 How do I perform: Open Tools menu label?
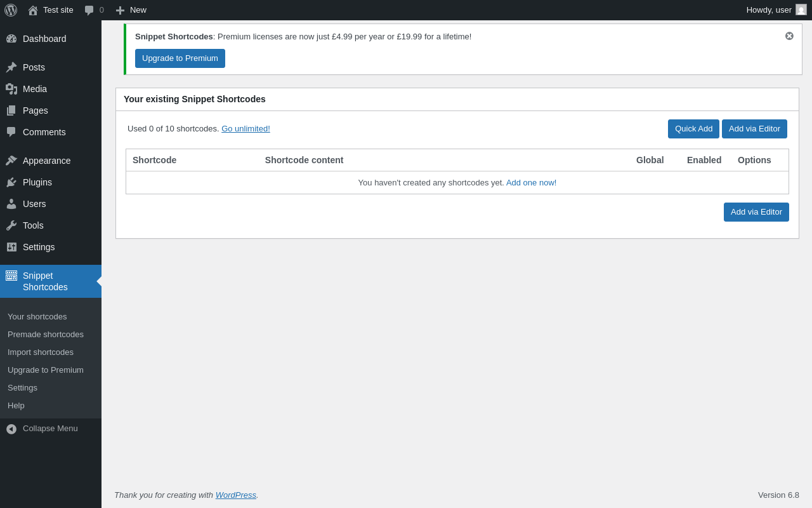pyautogui.click(x=33, y=225)
